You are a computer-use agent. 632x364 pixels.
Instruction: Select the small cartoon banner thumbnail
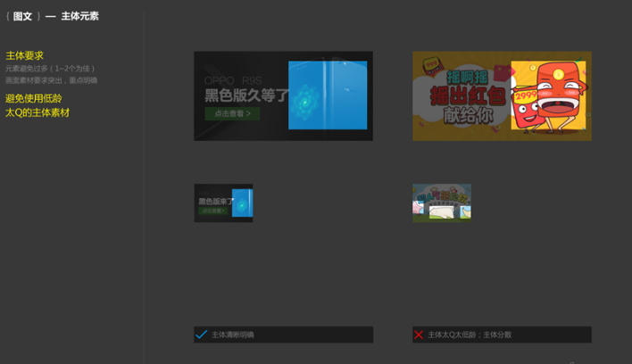441,203
